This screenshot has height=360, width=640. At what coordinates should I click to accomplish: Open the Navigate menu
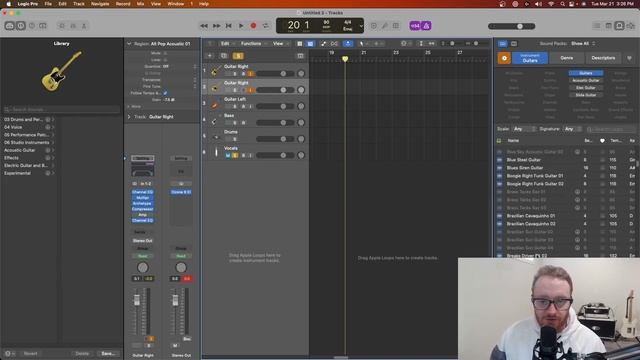point(100,4)
